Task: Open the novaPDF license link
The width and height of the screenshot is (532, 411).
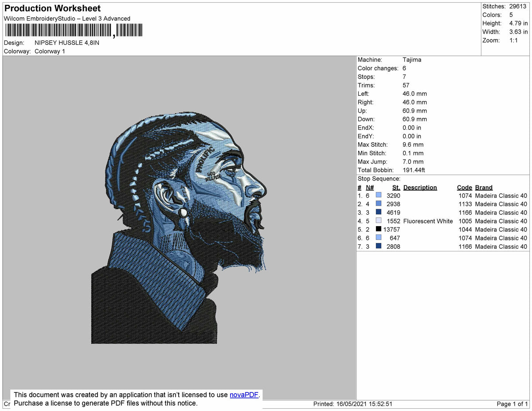Action: click(x=243, y=395)
